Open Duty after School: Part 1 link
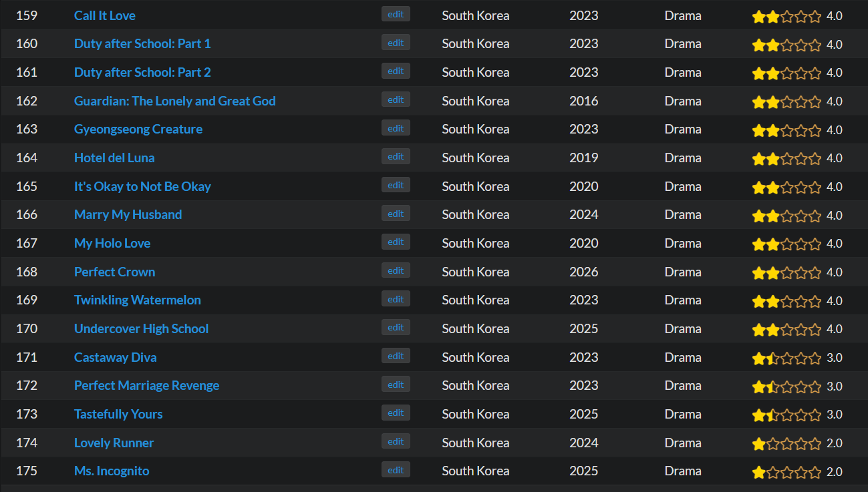The width and height of the screenshot is (868, 492). (x=142, y=43)
